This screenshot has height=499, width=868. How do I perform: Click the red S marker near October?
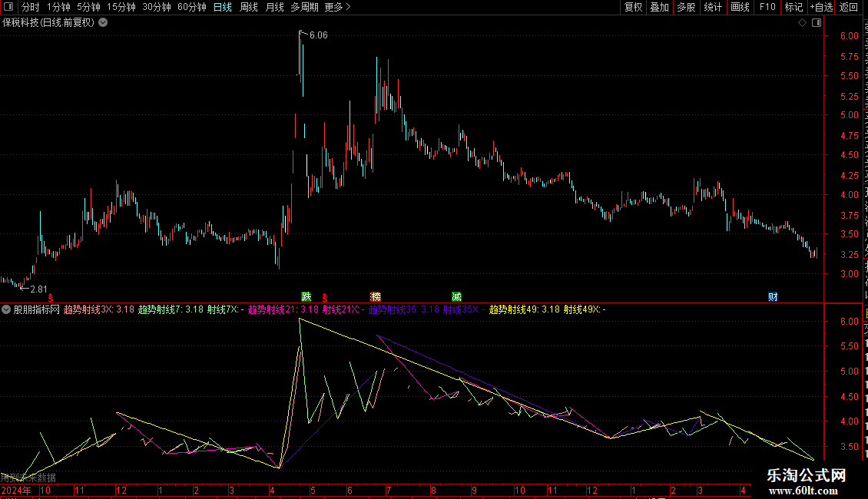[x=51, y=298]
